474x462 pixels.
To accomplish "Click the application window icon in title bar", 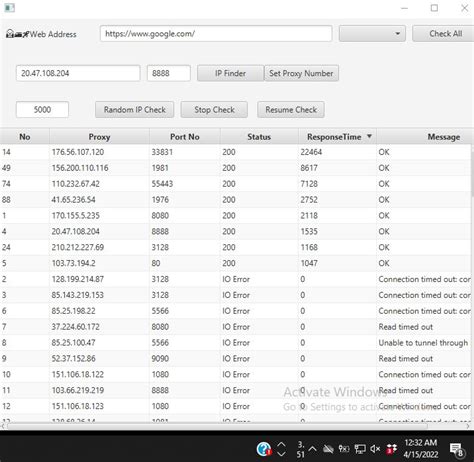I will click(9, 8).
